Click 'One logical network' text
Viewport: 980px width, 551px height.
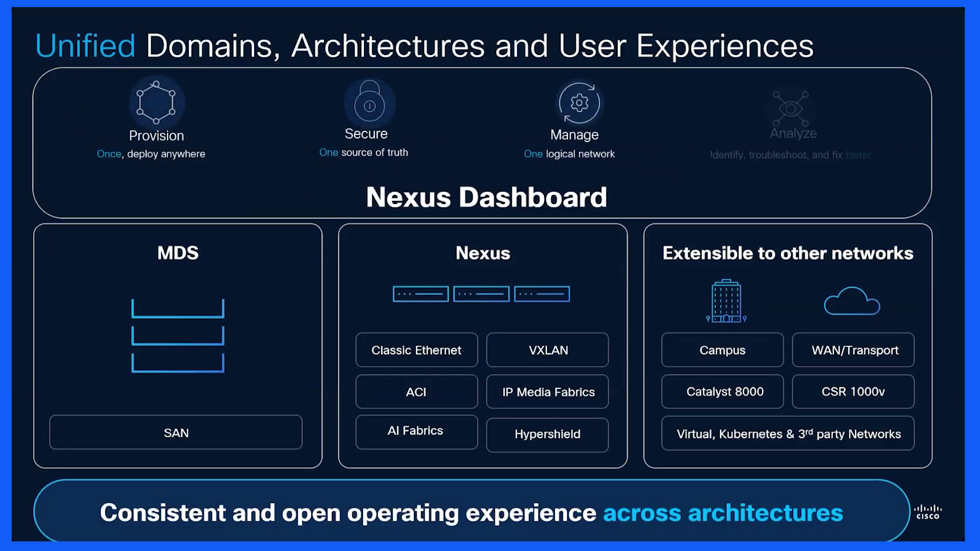click(569, 154)
